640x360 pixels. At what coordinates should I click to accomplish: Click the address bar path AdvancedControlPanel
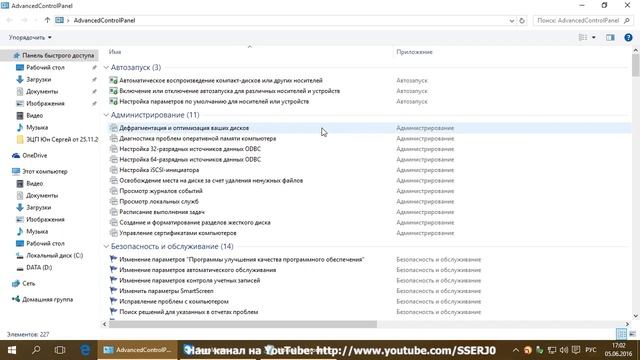pyautogui.click(x=104, y=20)
